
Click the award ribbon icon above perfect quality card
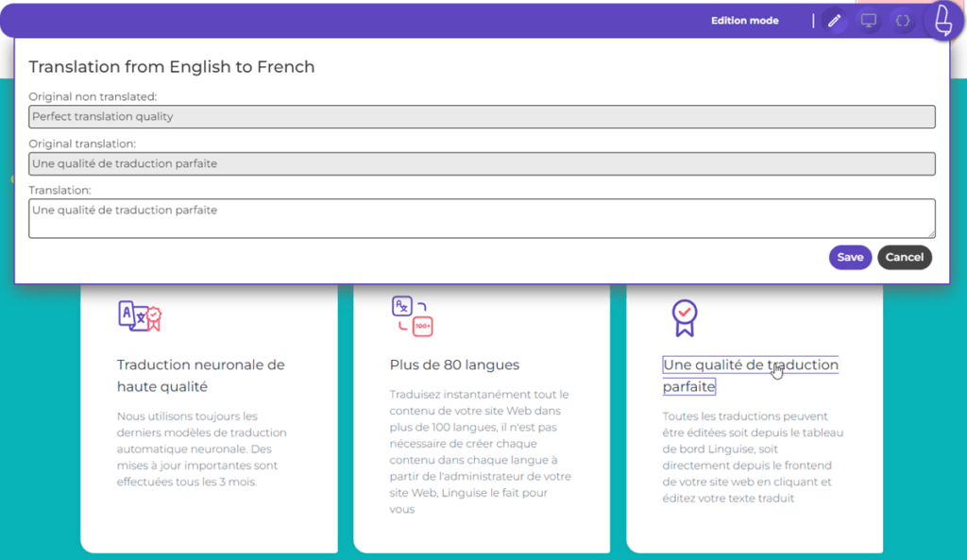coord(683,316)
